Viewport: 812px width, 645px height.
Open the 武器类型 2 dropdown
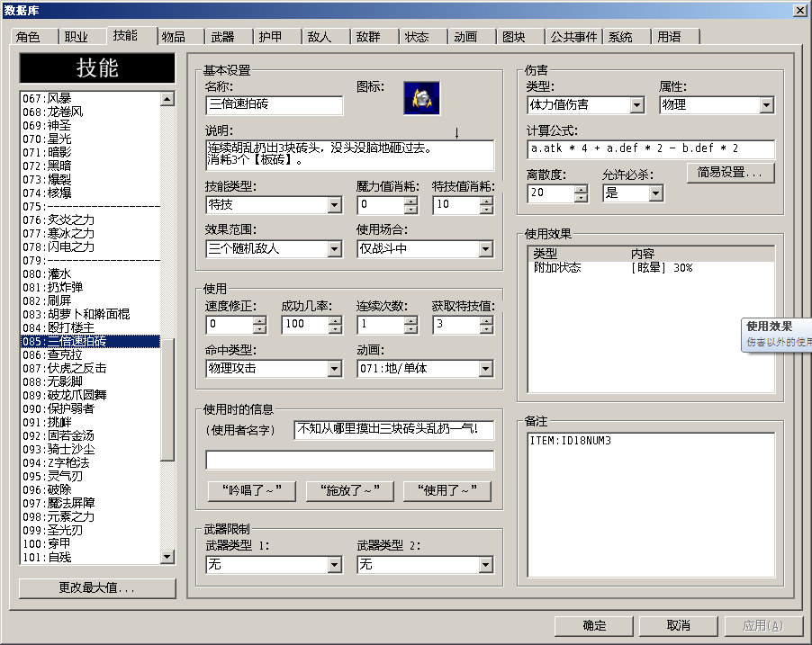(x=485, y=564)
